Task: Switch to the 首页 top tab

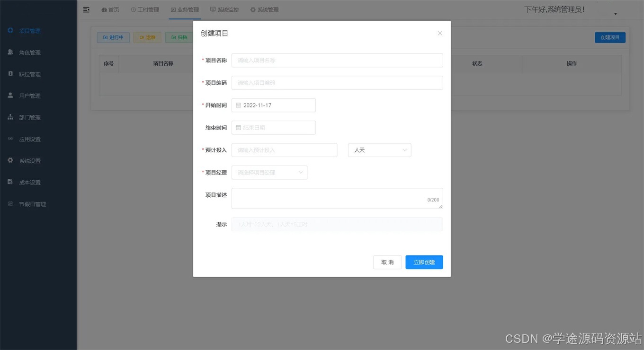Action: [x=110, y=9]
